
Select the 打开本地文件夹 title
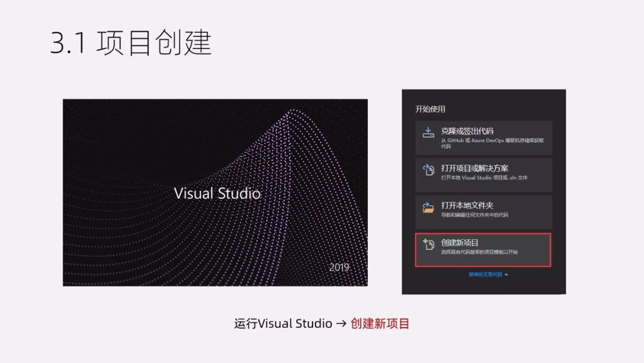(467, 205)
